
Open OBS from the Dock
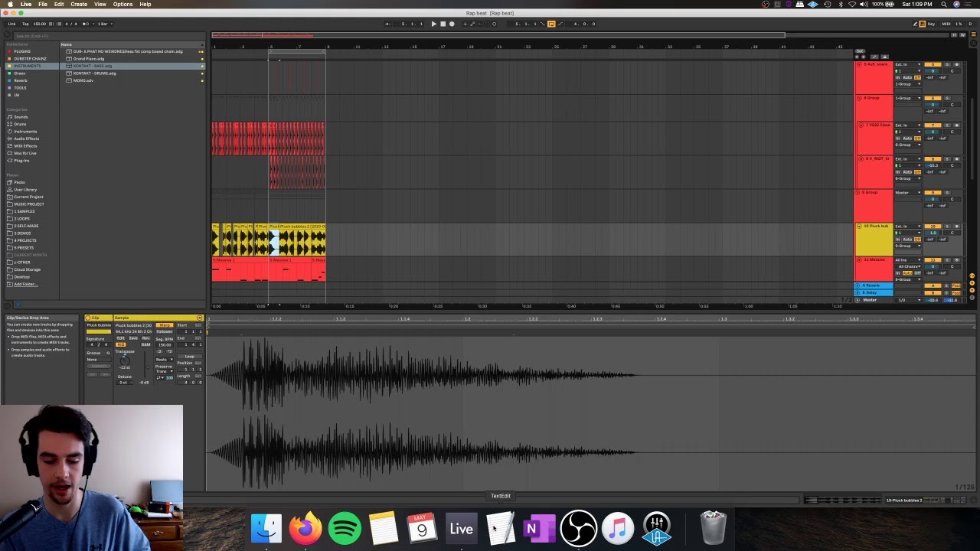coord(578,528)
